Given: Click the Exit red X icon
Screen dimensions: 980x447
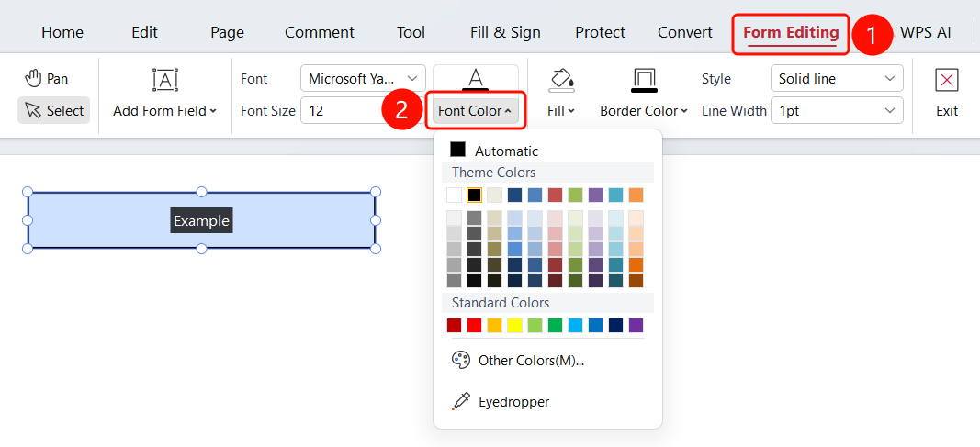Looking at the screenshot, I should pyautogui.click(x=947, y=80).
